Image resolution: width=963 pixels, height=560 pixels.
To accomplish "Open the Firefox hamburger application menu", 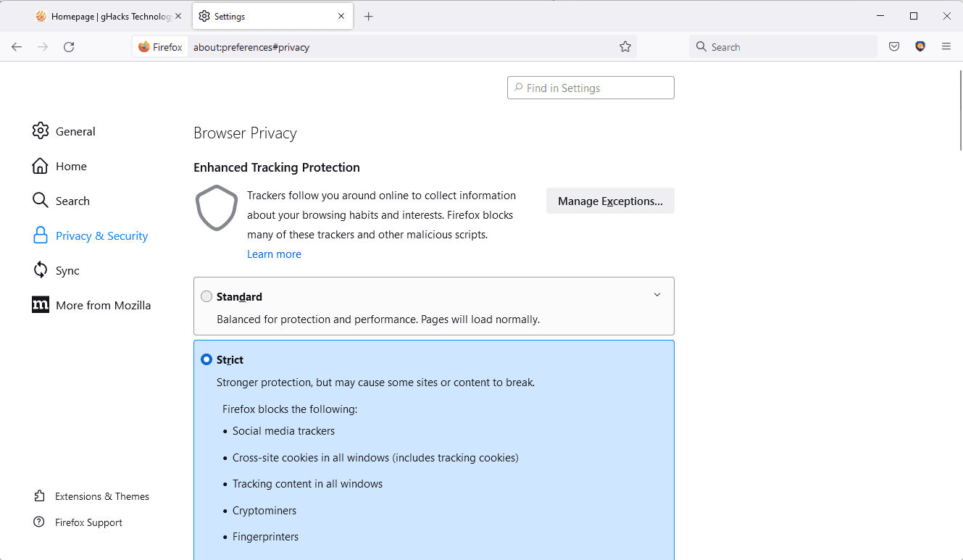I will 946,47.
